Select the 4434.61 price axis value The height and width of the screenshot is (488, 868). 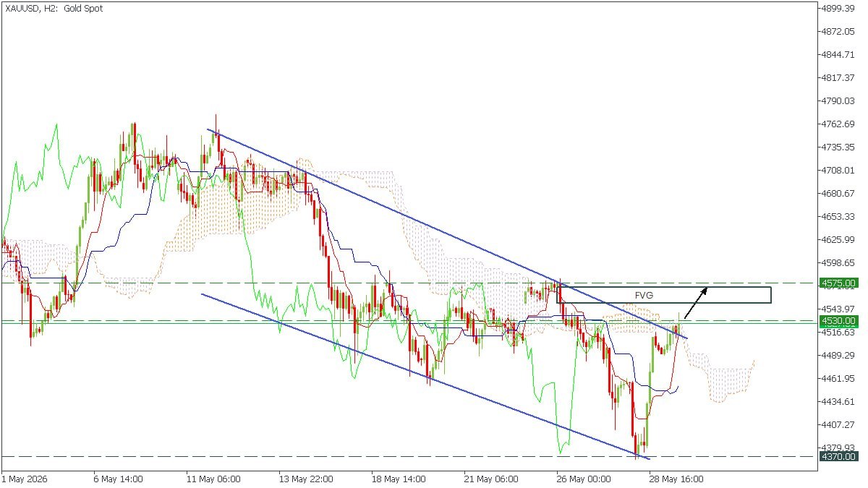[839, 401]
